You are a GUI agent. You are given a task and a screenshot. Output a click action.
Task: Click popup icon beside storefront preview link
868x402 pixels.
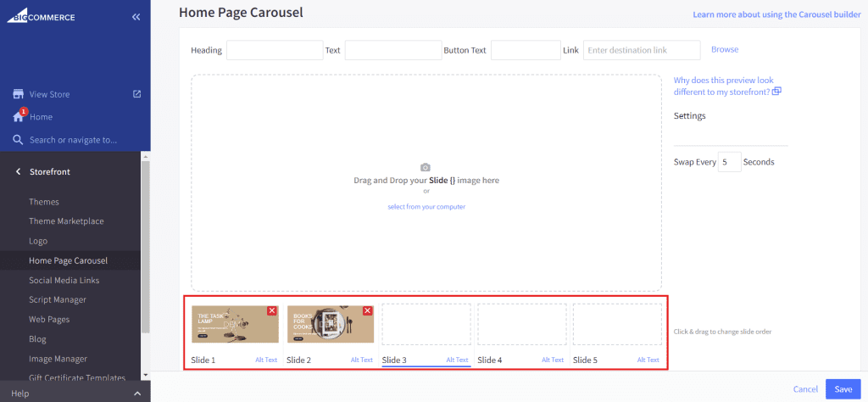click(x=776, y=92)
